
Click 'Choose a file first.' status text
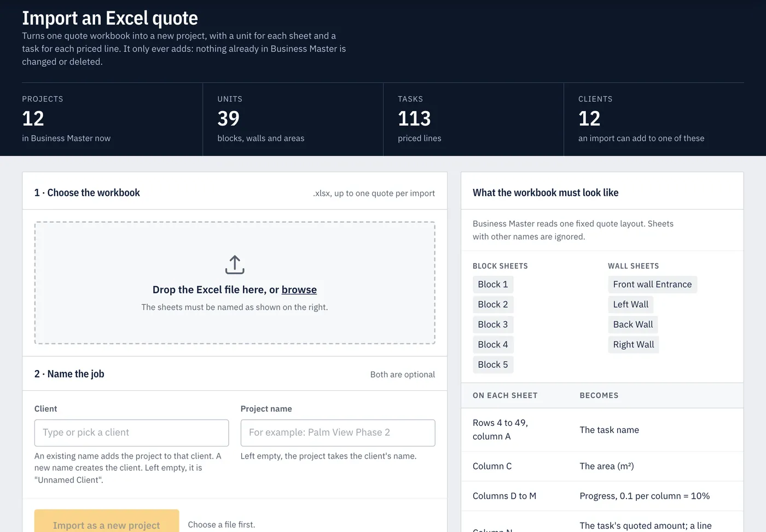click(x=222, y=524)
